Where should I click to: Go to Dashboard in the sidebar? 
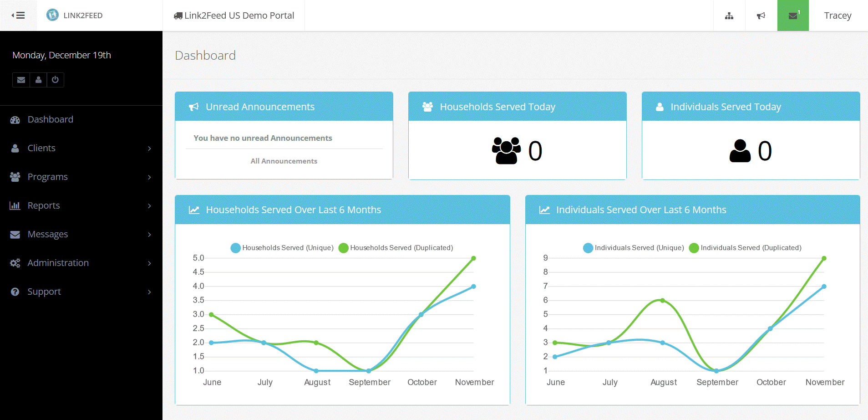pos(50,119)
